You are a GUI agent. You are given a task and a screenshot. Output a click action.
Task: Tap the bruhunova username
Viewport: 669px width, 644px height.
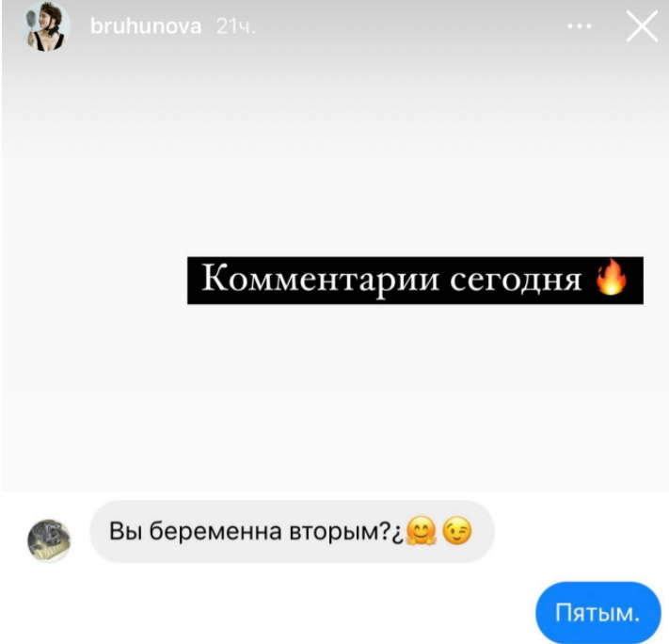[x=146, y=26]
